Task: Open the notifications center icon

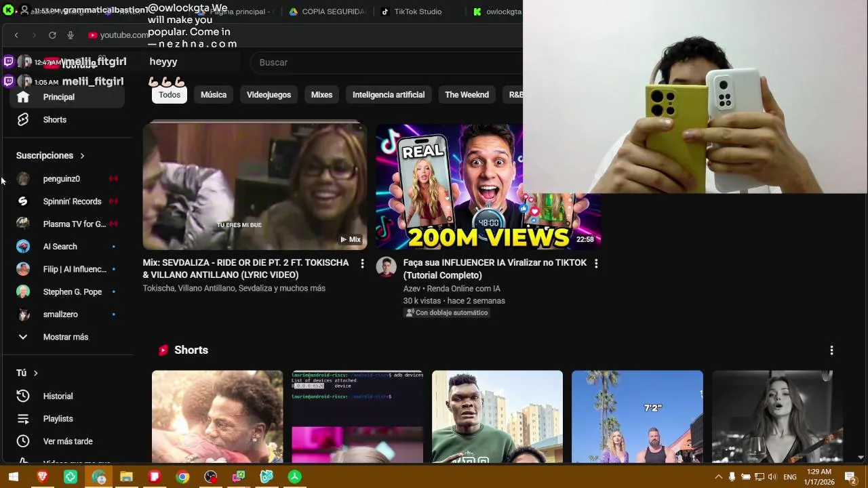Action: tap(850, 477)
